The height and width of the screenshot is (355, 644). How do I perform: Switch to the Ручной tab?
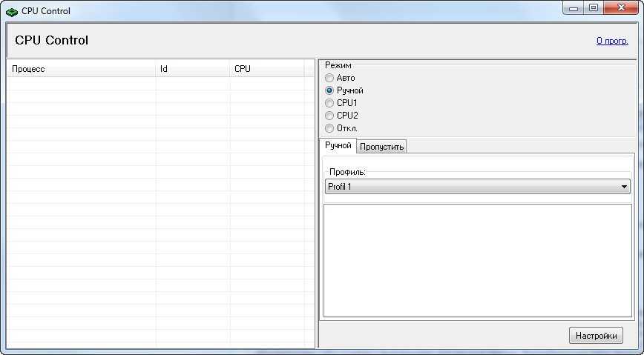[338, 146]
